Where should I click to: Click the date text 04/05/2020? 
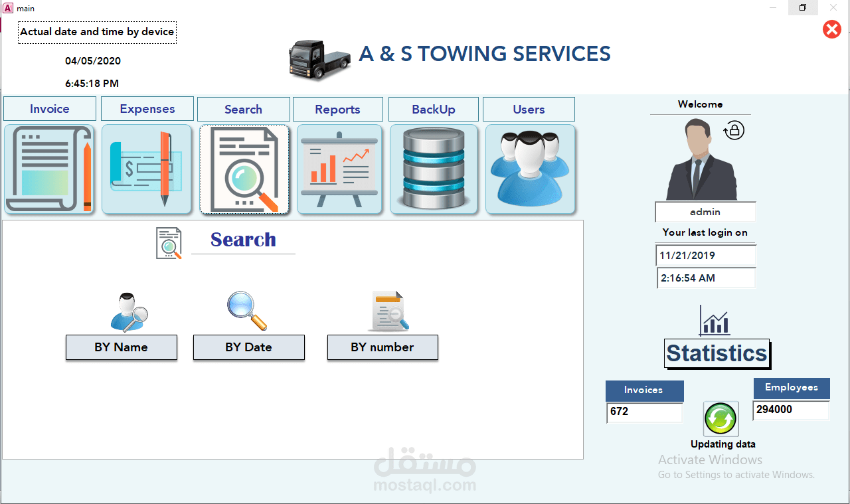[x=93, y=61]
